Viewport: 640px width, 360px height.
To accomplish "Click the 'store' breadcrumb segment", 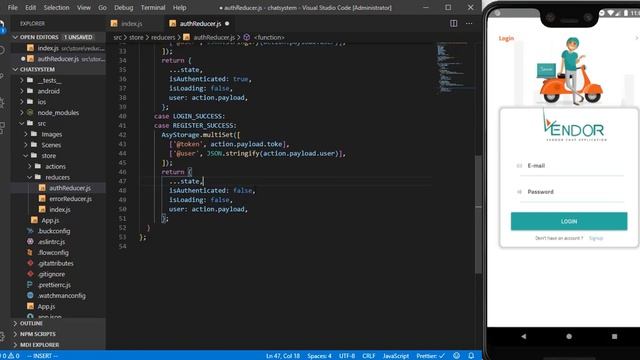I will pyautogui.click(x=136, y=38).
